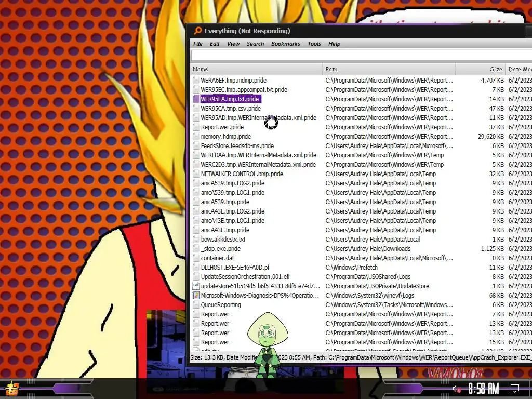Click the C:\Users\Audrey Hale\Downloads path cell

pyautogui.click(x=368, y=249)
